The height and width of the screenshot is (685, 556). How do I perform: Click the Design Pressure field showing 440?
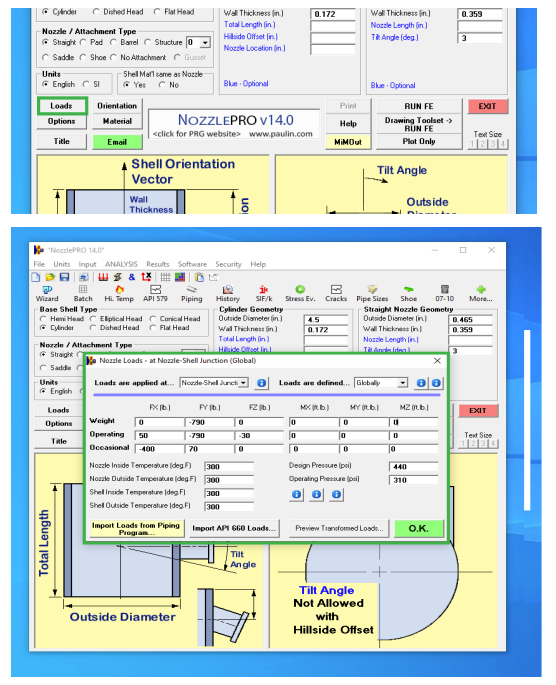coord(413,467)
